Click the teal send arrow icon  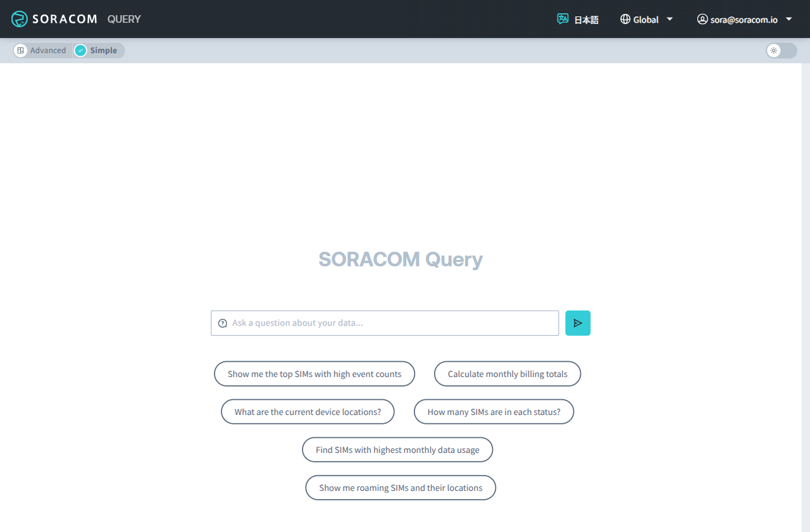(x=578, y=323)
